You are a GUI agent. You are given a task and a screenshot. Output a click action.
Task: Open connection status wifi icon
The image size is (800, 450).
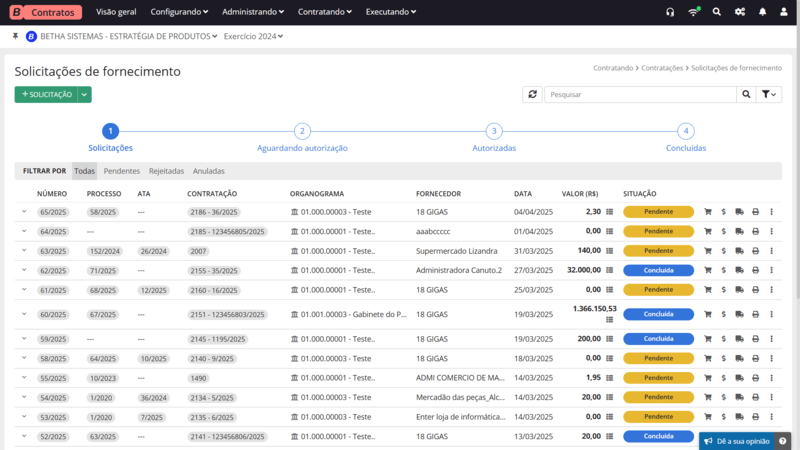point(694,12)
